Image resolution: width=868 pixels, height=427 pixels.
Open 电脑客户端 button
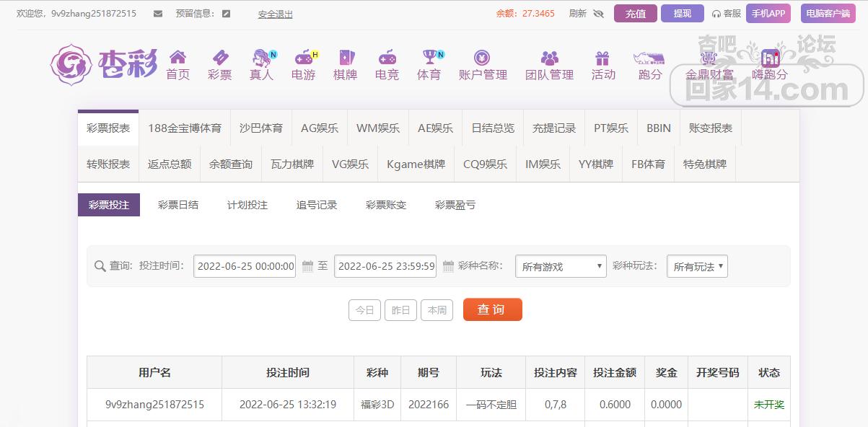[x=828, y=14]
